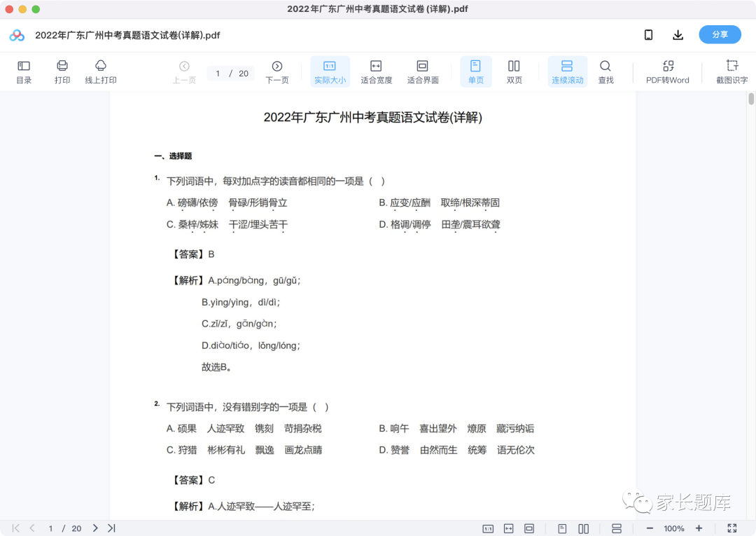Jump to first page in status bar
The width and height of the screenshot is (756, 536).
(x=16, y=528)
